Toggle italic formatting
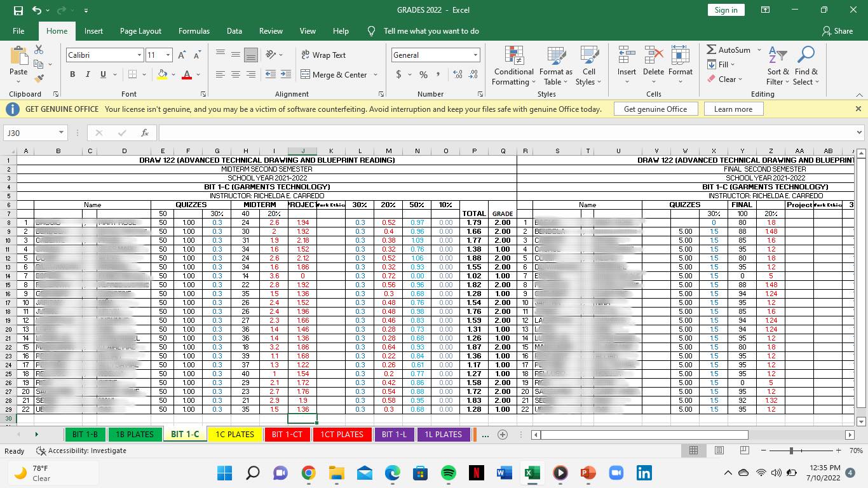This screenshot has height=488, width=868. click(88, 74)
